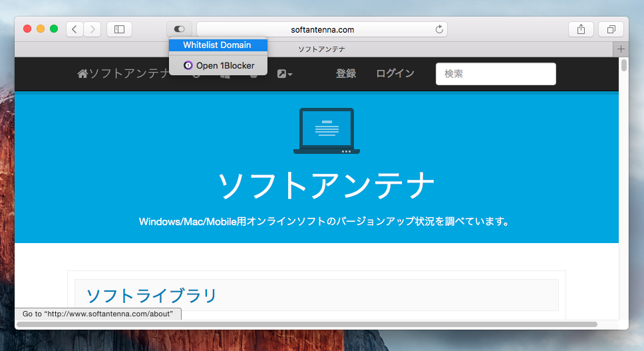Click the Safari forward arrow

(x=92, y=29)
